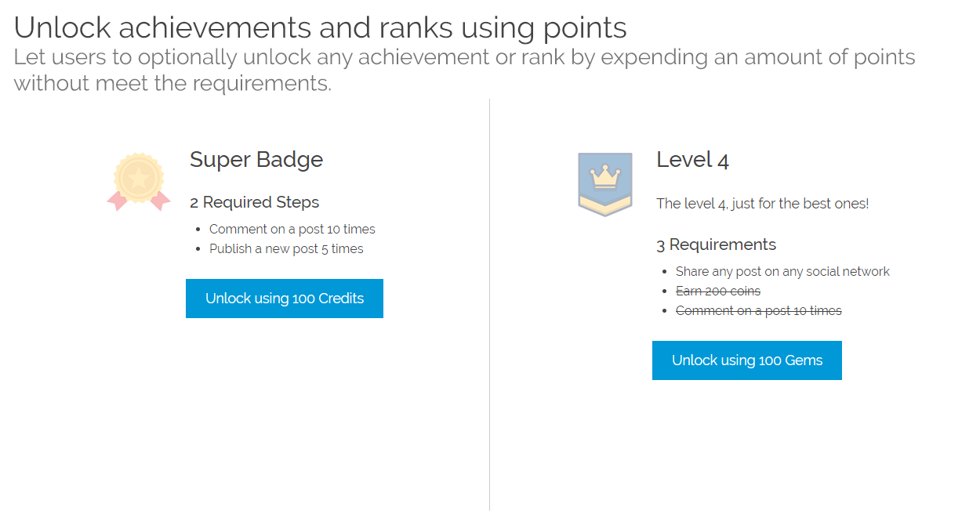Click the bullet beside 'Comment on a post 10 times'
The height and width of the screenshot is (525, 980).
tap(197, 229)
